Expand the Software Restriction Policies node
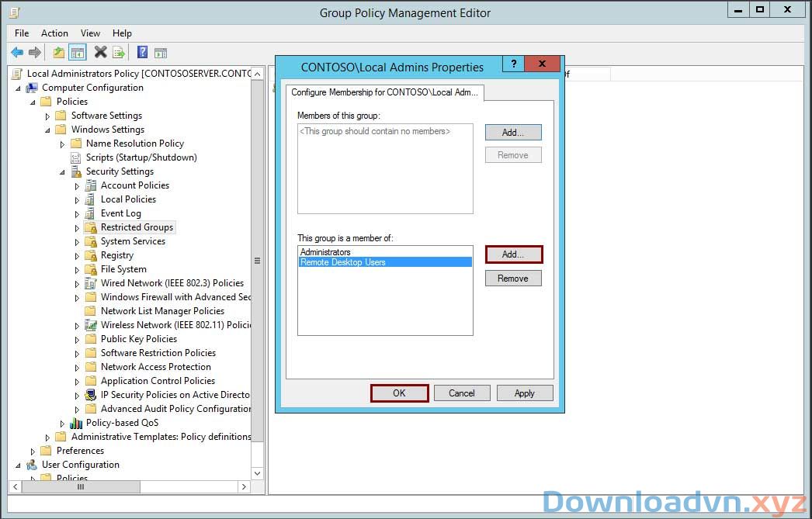This screenshot has height=519, width=812. (x=77, y=354)
